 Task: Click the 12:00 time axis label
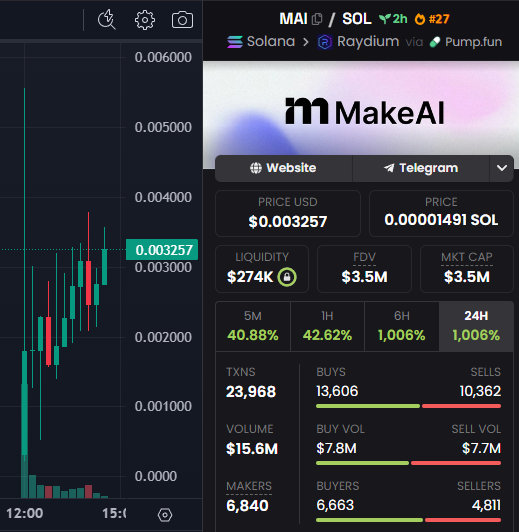25,513
